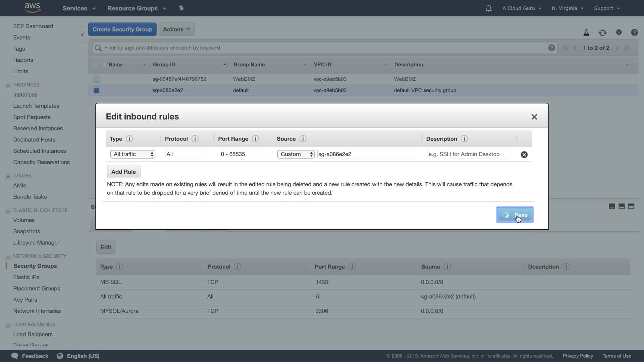644x362 pixels.
Task: Click the pin shortcut icon in navbar
Action: pyautogui.click(x=181, y=8)
